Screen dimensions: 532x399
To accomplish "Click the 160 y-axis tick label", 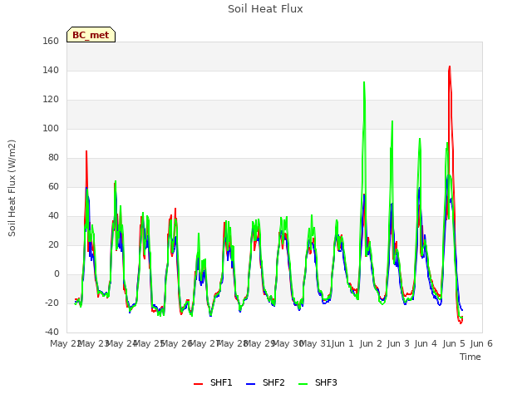I will point(51,41).
